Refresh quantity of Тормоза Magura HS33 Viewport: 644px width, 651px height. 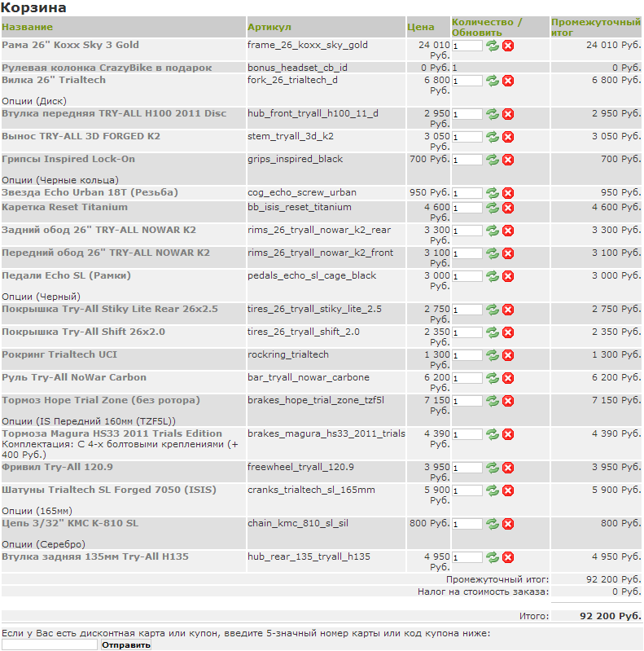pos(493,434)
